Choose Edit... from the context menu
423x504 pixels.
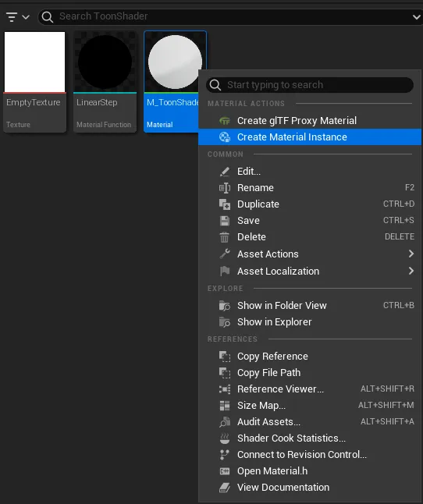point(310,172)
